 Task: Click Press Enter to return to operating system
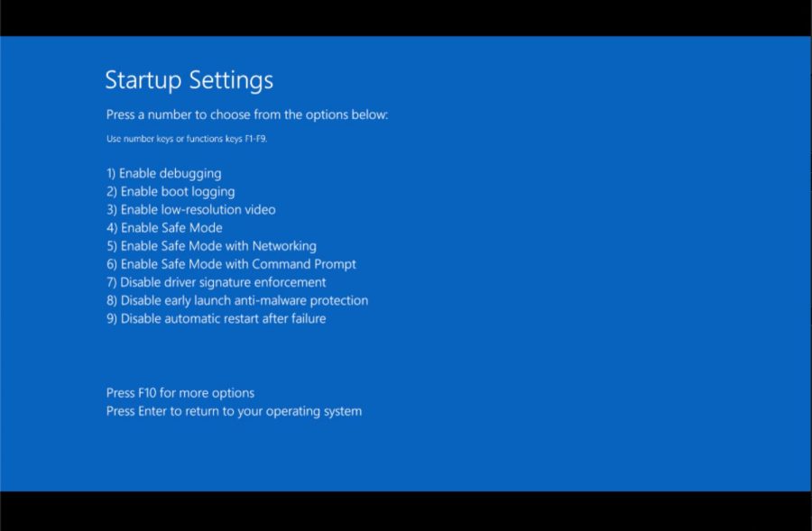point(234,411)
